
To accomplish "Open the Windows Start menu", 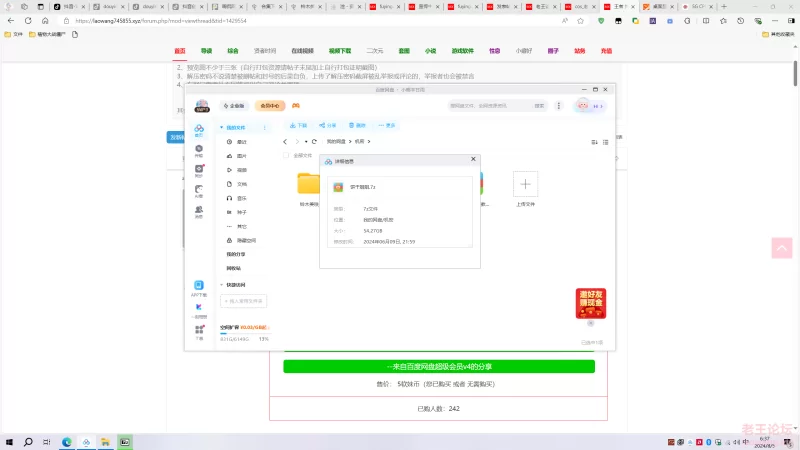I will (x=9, y=442).
